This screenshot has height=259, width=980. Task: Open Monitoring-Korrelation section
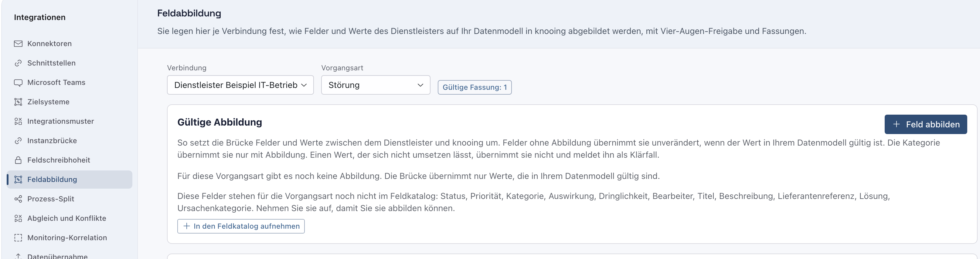[69, 237]
